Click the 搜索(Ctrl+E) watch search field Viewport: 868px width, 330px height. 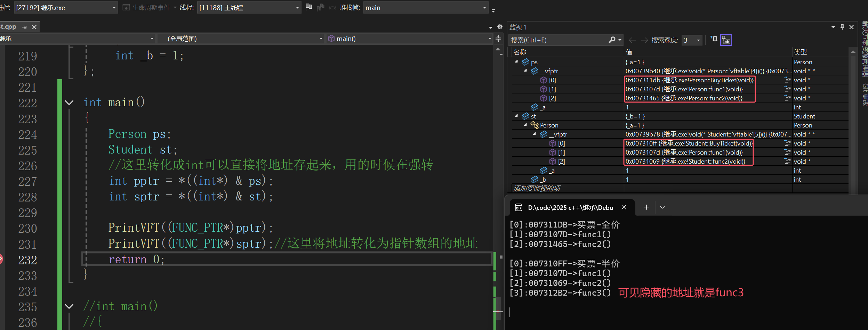point(559,40)
